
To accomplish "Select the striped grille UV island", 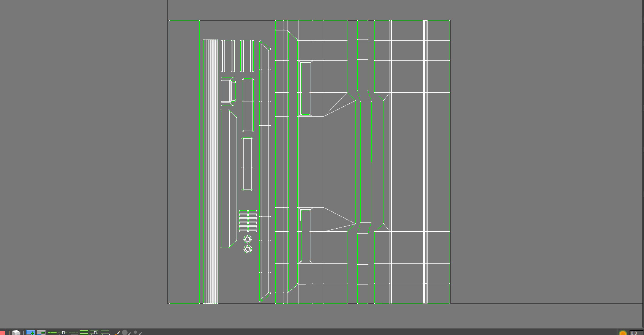I will pos(248,221).
